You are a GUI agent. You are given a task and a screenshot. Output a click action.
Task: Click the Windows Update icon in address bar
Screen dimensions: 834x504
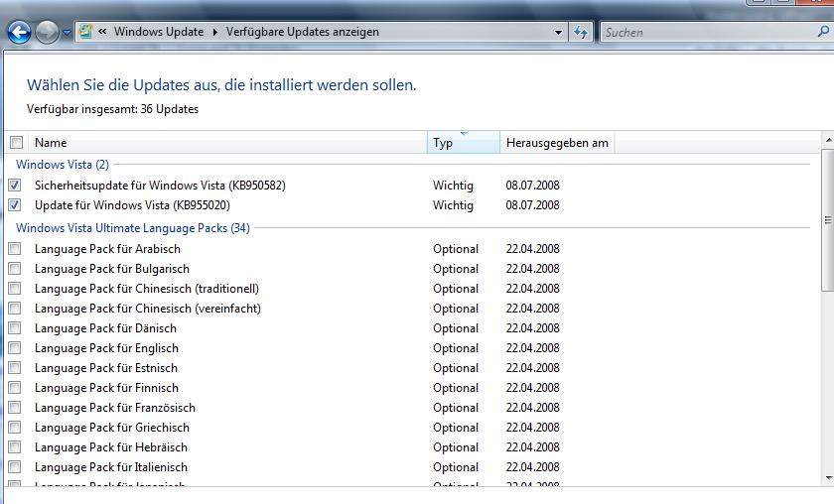coord(85,32)
